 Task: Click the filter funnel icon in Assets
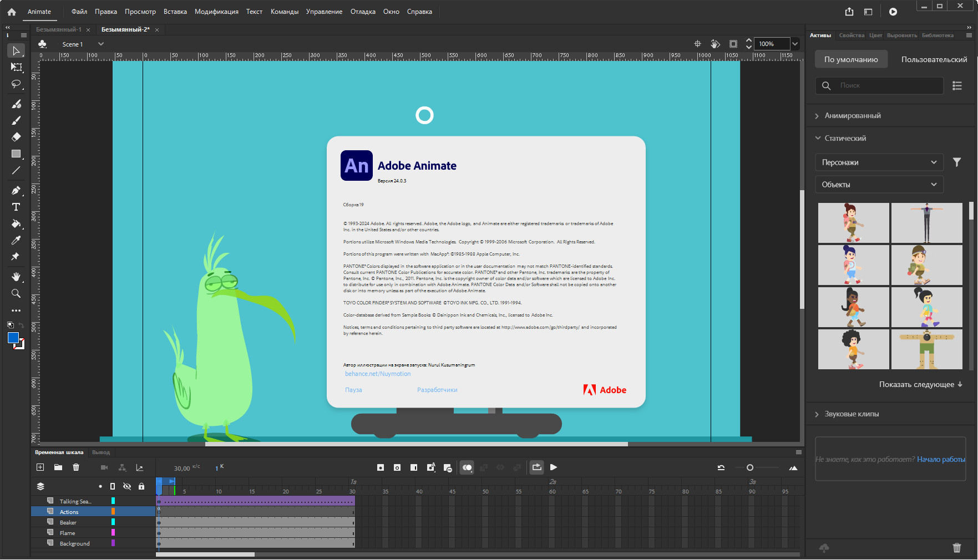point(957,162)
